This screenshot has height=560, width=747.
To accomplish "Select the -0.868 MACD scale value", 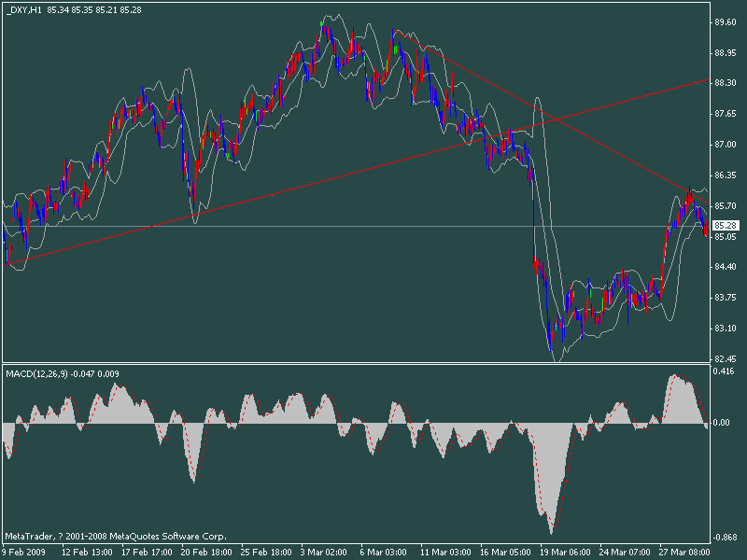I will (x=724, y=538).
